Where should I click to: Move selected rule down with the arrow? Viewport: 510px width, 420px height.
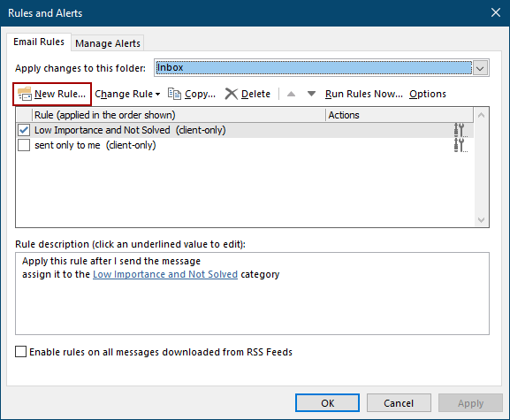tap(311, 94)
